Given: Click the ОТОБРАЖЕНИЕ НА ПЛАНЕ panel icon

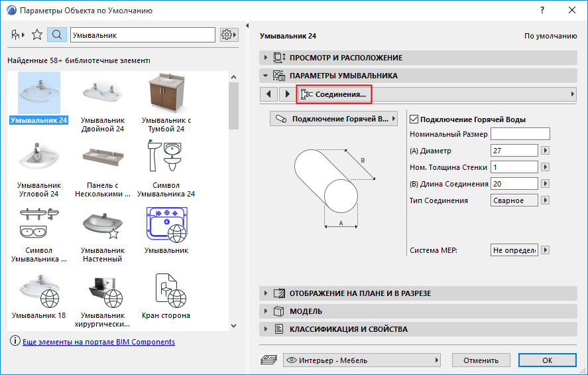Looking at the screenshot, I should coord(279,293).
